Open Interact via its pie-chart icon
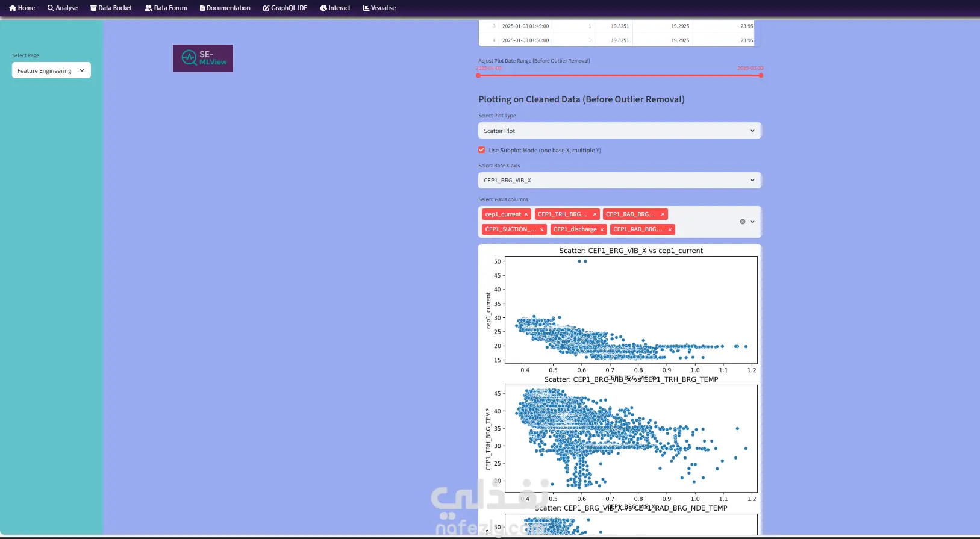Viewport: 980px width, 539px height. point(323,8)
